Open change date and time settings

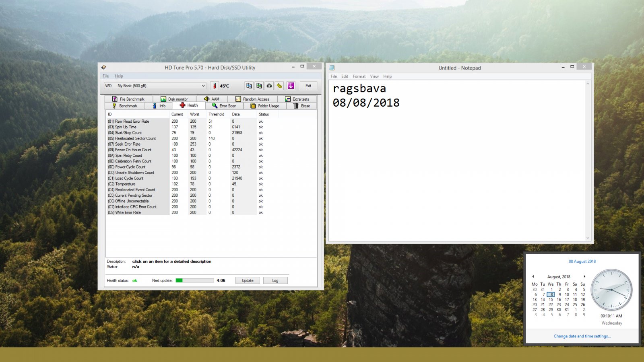[x=582, y=336]
